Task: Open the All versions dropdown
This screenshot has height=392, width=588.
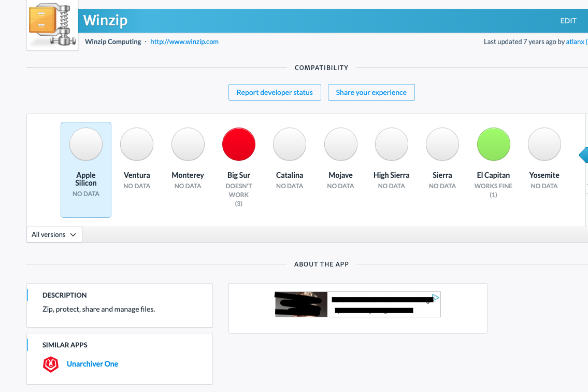Action: [x=54, y=235]
